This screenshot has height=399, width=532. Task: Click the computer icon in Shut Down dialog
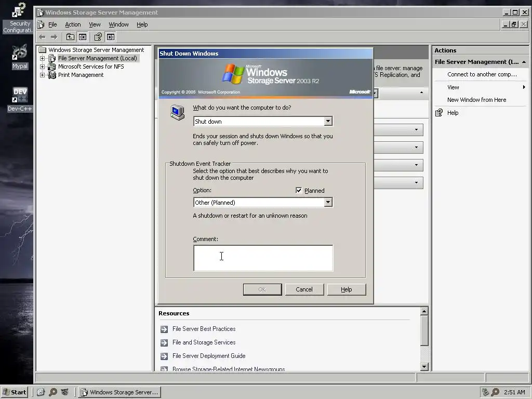[x=178, y=112]
